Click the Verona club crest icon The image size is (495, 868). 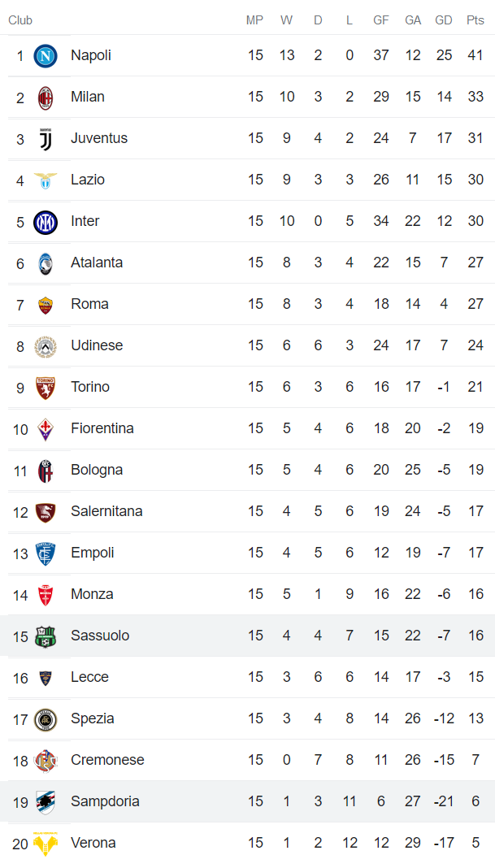[x=46, y=844]
